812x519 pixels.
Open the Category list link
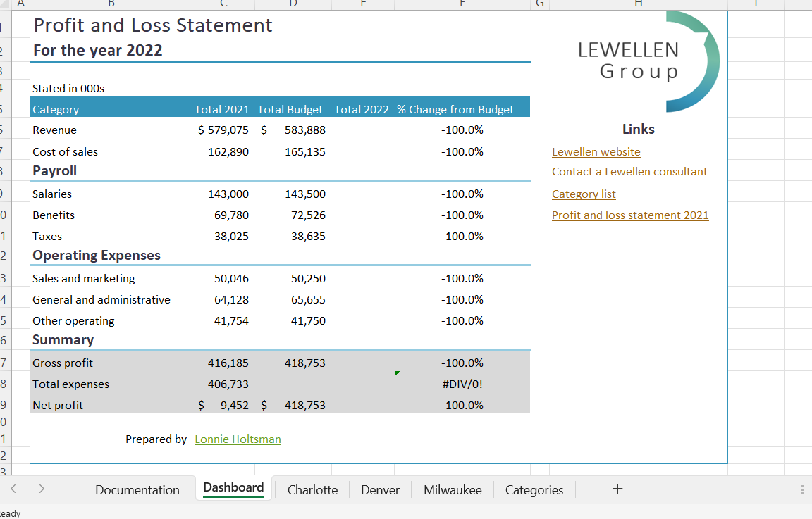point(584,194)
